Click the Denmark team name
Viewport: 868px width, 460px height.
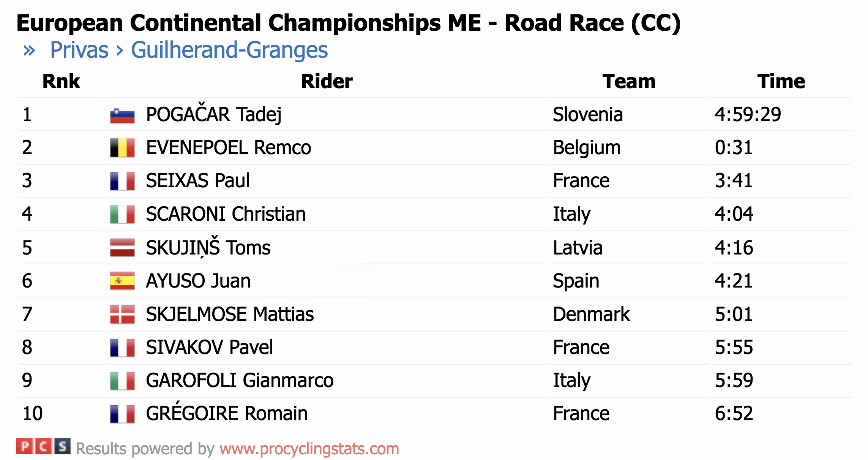(x=591, y=314)
